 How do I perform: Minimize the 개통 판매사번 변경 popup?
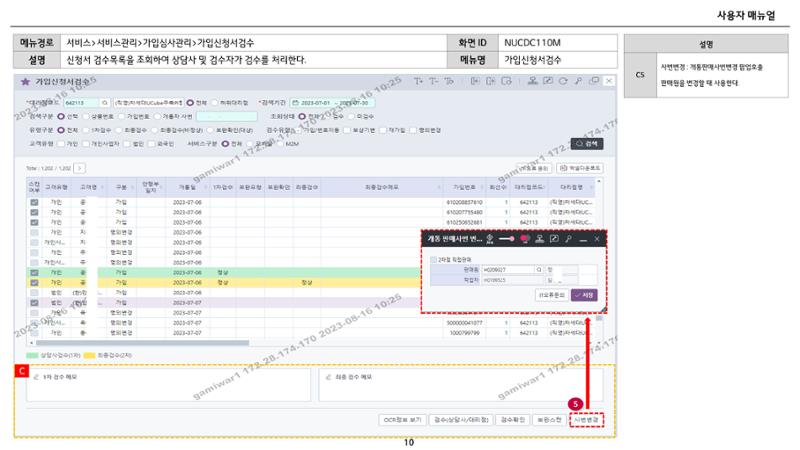(x=583, y=239)
